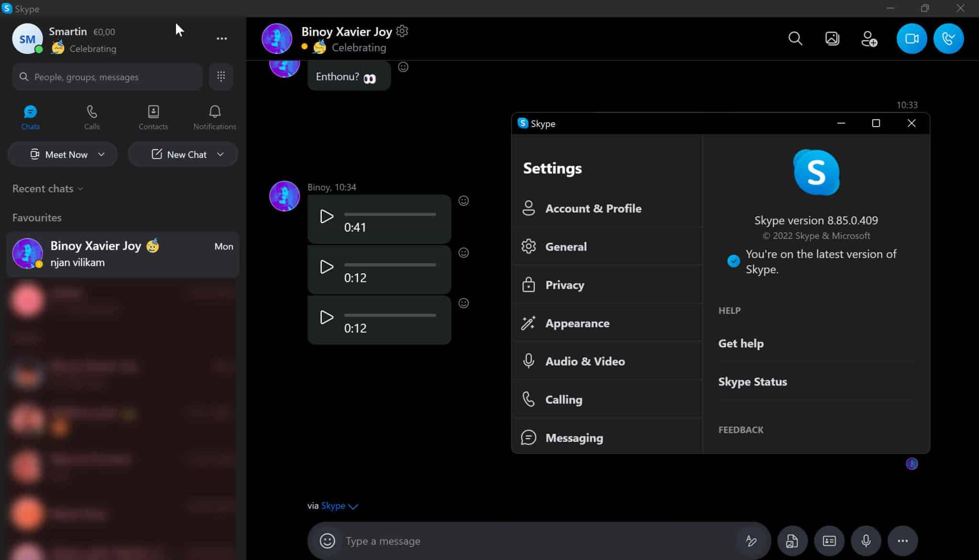The width and height of the screenshot is (979, 560).
Task: Open Calling settings
Action: point(607,399)
